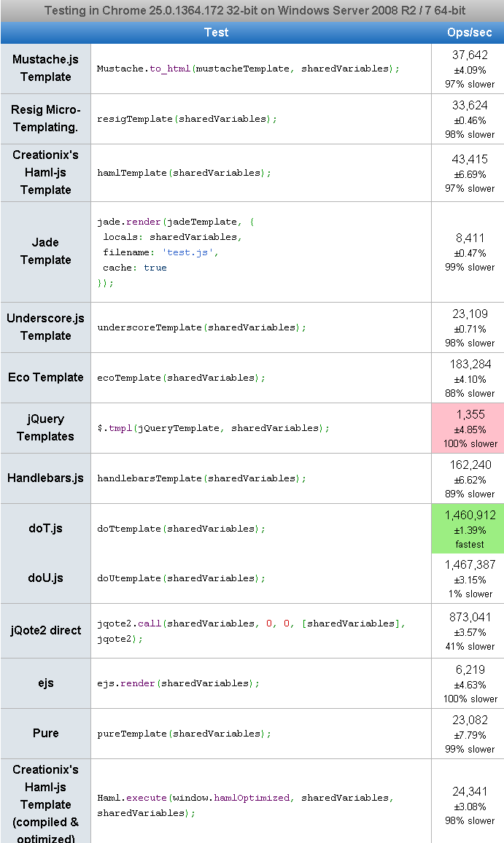Click the doU.js row title
Screen dimensions: 504x843
(x=45, y=578)
